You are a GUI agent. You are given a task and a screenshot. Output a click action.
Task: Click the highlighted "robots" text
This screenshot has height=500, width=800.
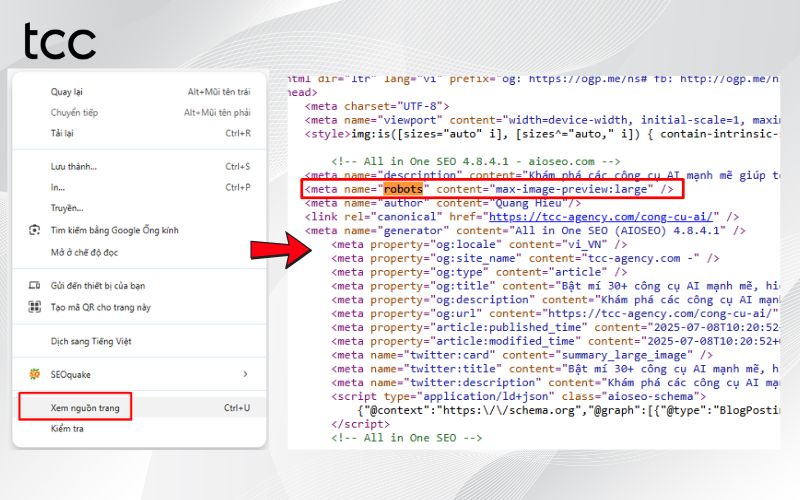(403, 189)
